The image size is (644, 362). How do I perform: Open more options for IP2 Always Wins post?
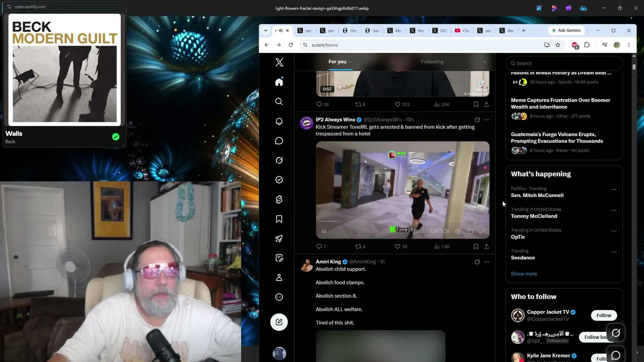click(x=487, y=120)
